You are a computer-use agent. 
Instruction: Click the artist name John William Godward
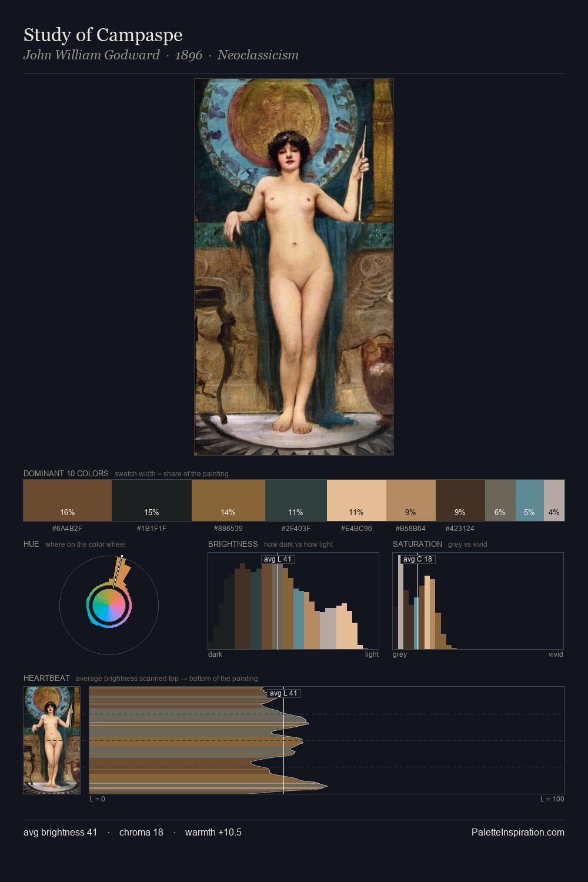coord(92,55)
